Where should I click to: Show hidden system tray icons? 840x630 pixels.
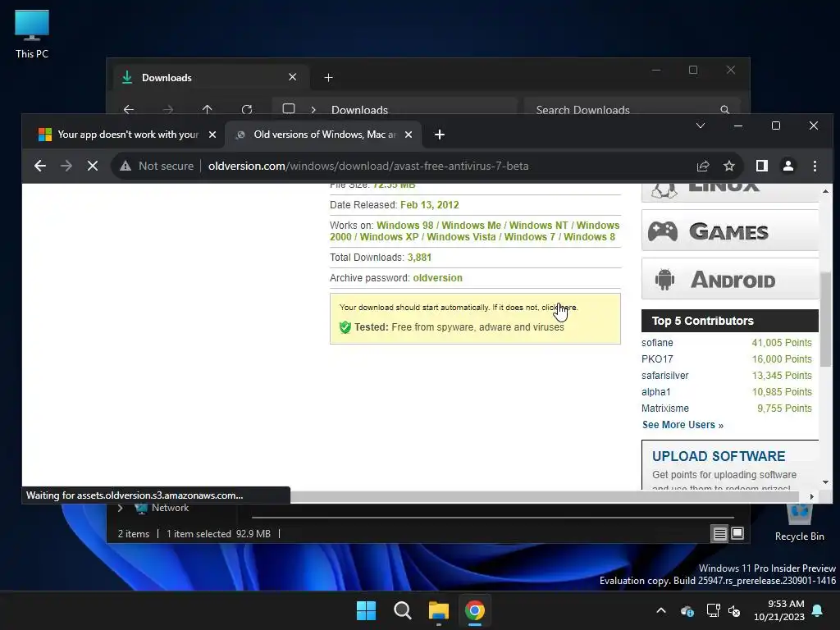click(x=661, y=610)
